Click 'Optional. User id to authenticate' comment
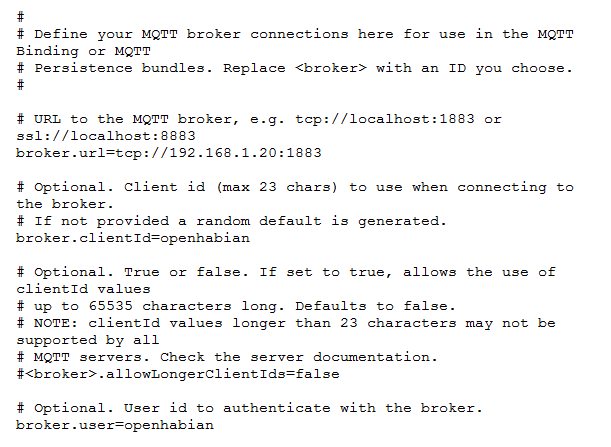Viewport: 611px width, 447px height. 249,408
